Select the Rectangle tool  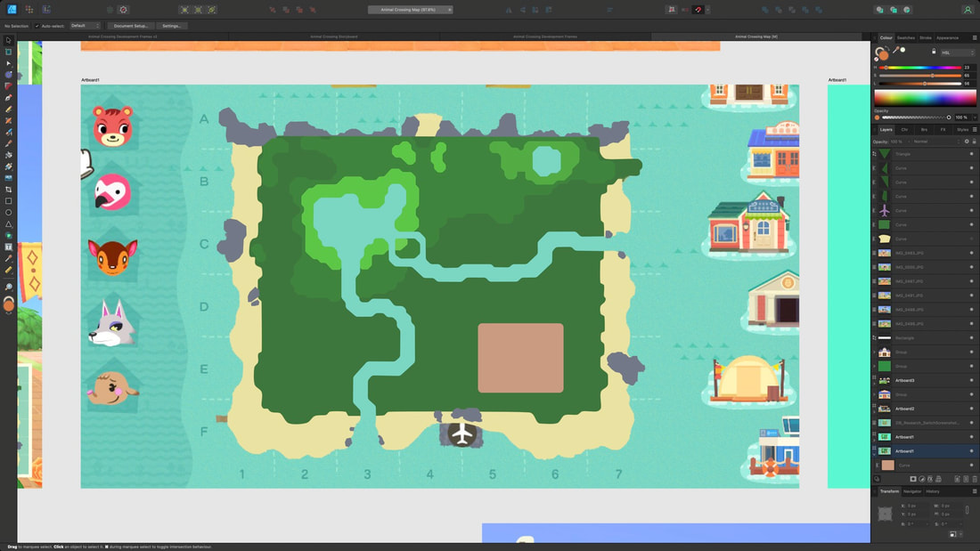point(8,201)
